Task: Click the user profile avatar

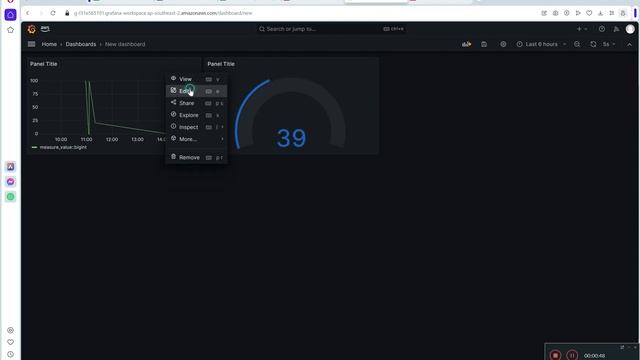Action: (x=630, y=29)
